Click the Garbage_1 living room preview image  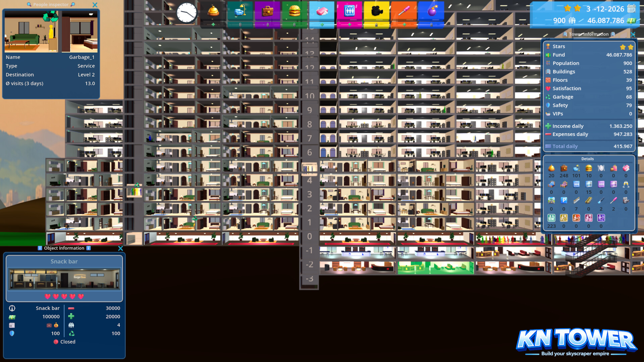pos(31,31)
